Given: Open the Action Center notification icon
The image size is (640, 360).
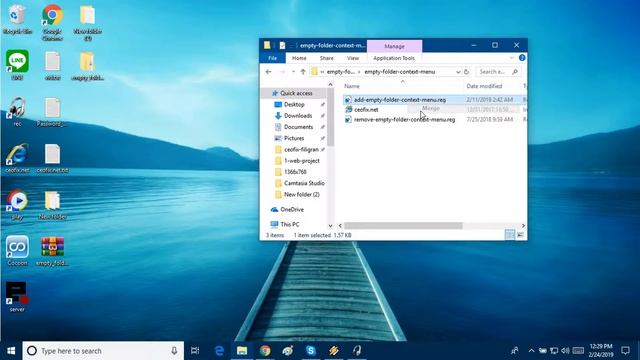Looking at the screenshot, I should pyautogui.click(x=625, y=350).
